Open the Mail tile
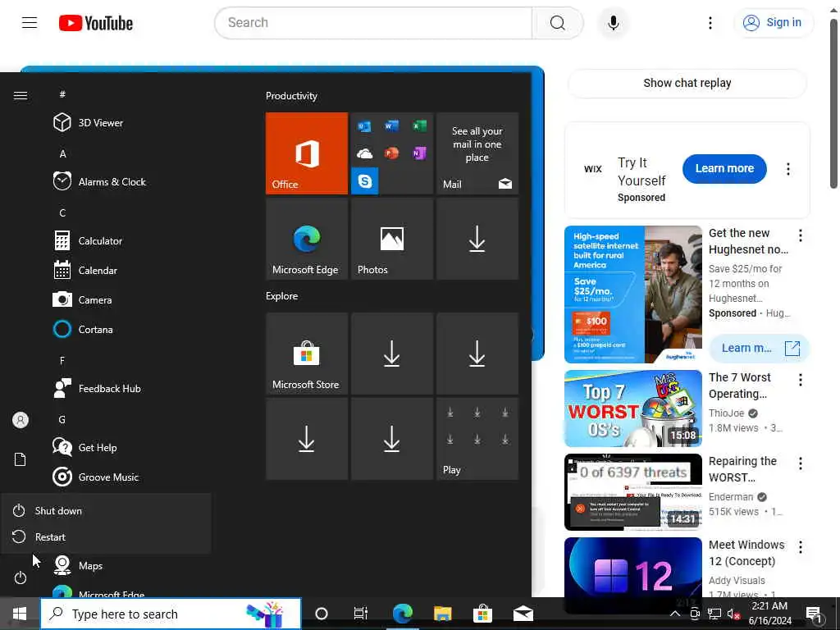 (477, 153)
